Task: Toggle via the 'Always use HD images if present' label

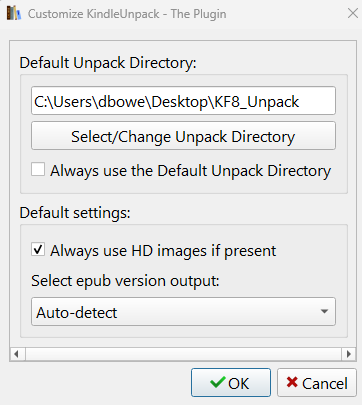Action: click(x=163, y=251)
